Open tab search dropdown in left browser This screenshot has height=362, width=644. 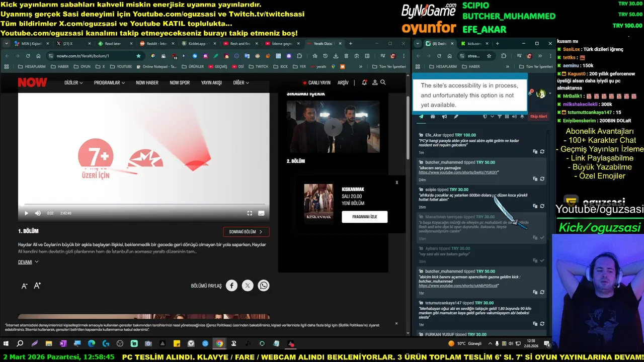7,44
